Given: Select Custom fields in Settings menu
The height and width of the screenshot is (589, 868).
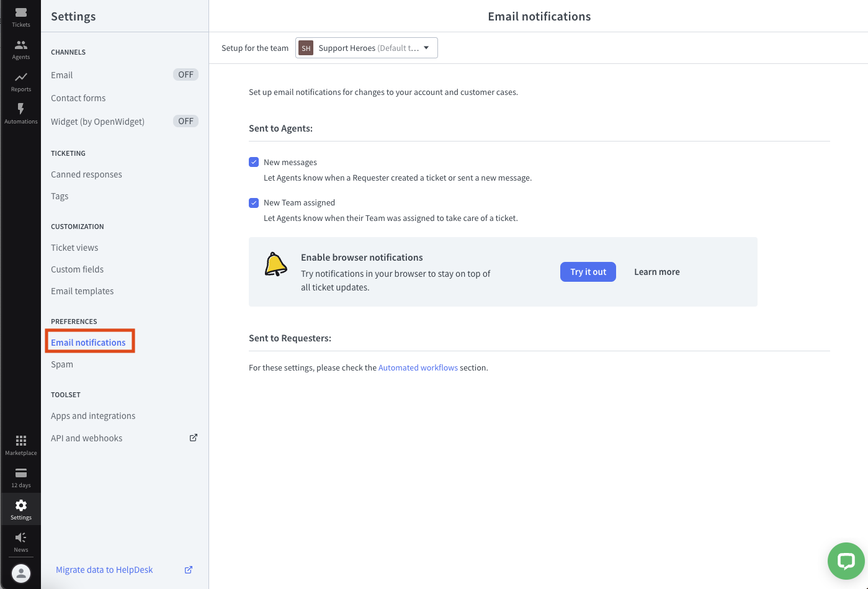Looking at the screenshot, I should pyautogui.click(x=77, y=269).
